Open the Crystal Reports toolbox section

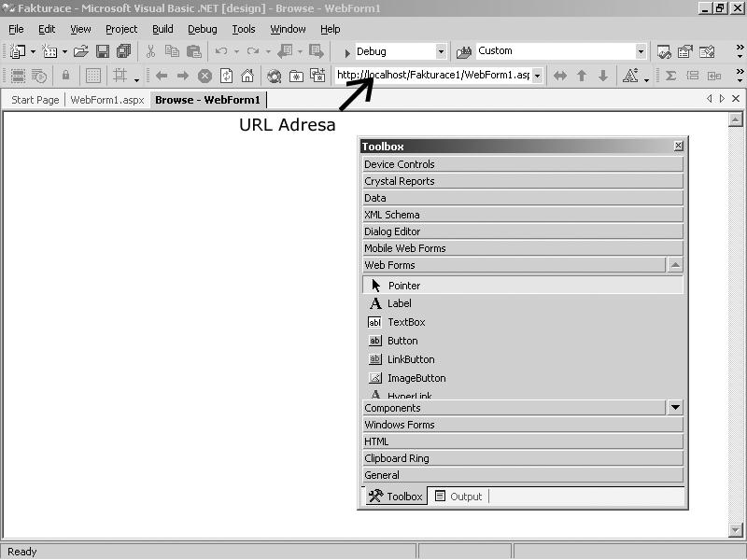tap(523, 181)
